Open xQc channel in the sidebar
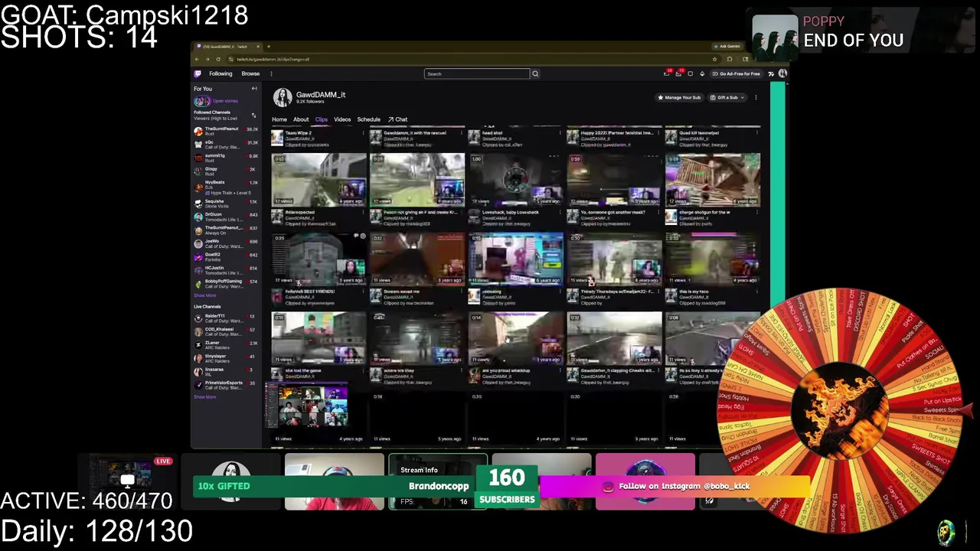The image size is (980, 551). (x=227, y=145)
